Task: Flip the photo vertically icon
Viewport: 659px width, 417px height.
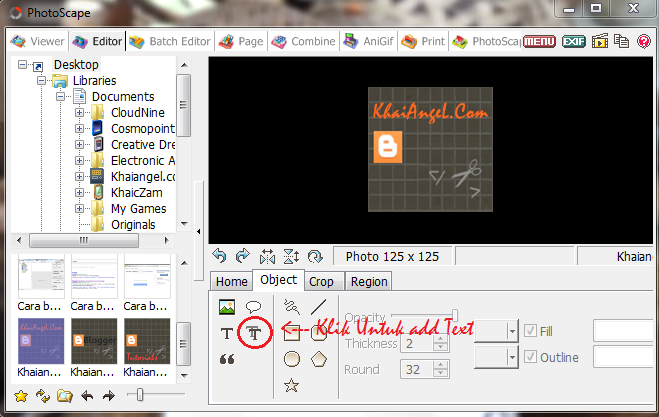Action: pos(291,256)
